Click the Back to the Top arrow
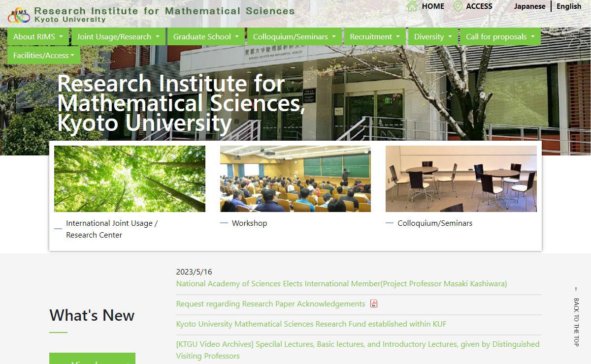 pyautogui.click(x=576, y=289)
